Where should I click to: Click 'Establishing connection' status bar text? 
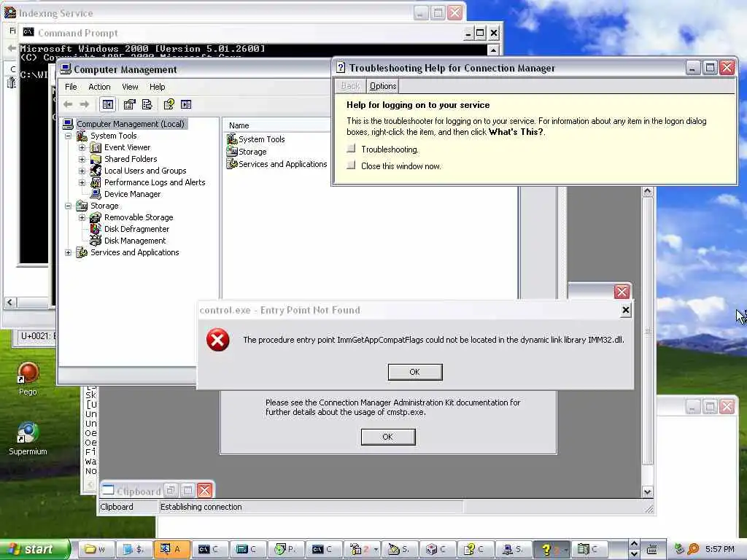tap(201, 507)
